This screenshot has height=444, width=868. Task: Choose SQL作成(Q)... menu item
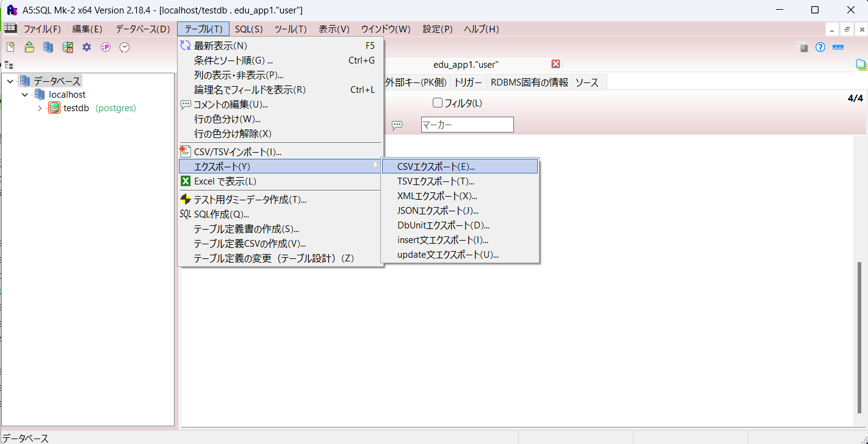280,214
